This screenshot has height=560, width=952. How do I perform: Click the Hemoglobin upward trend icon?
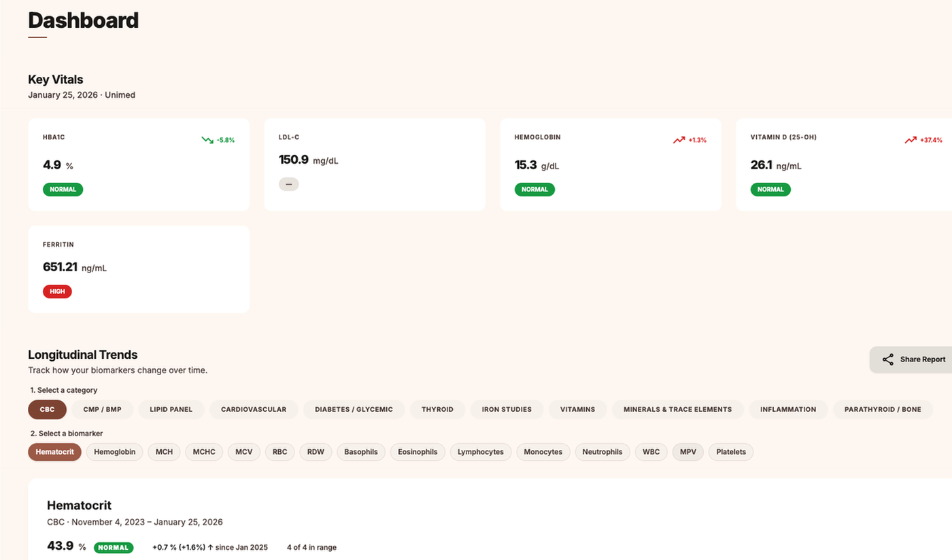(679, 140)
